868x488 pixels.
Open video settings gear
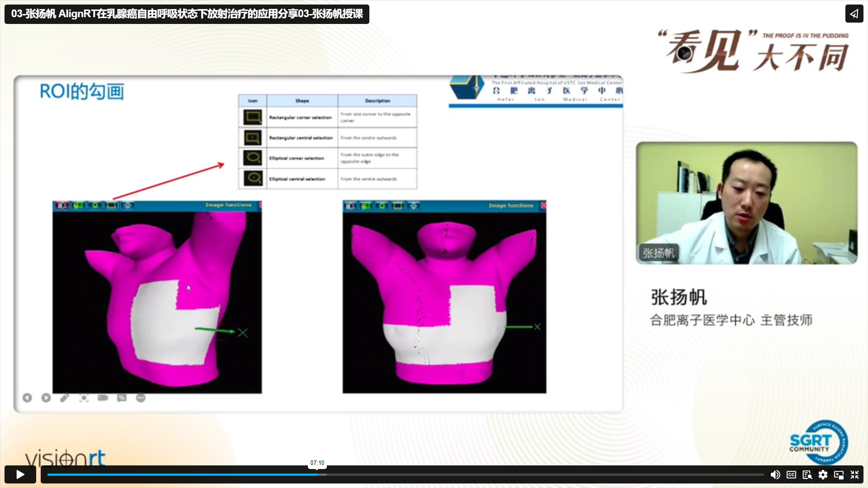[x=823, y=474]
